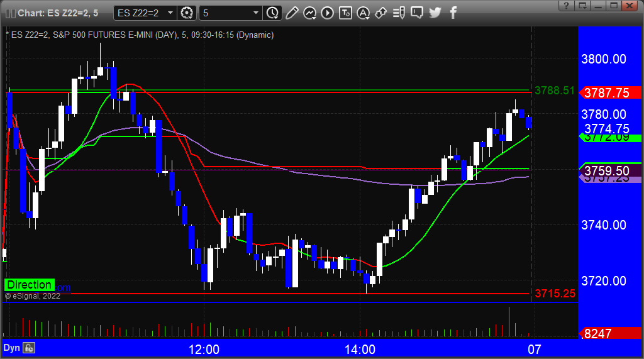Open the list edit icon
The height and width of the screenshot is (359, 644).
(x=399, y=13)
